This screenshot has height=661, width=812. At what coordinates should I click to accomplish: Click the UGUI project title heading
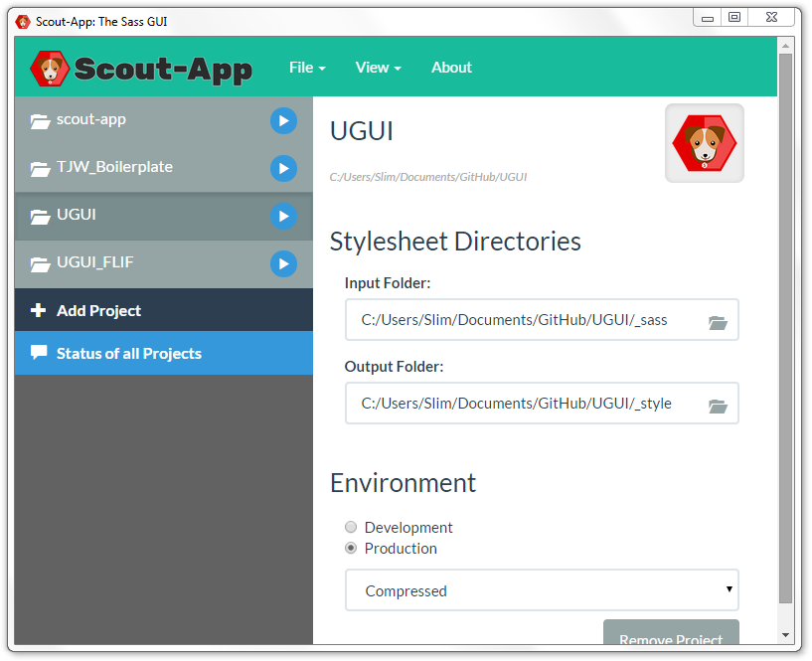click(x=362, y=130)
